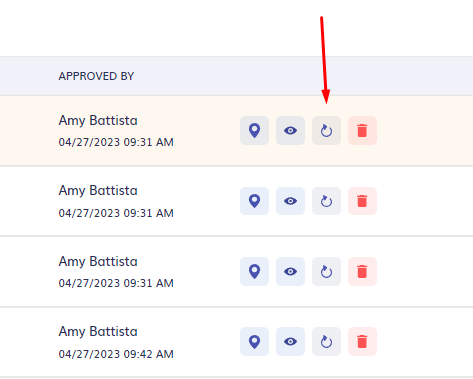Click the APPROVED BY column header
The image size is (473, 379).
point(96,76)
